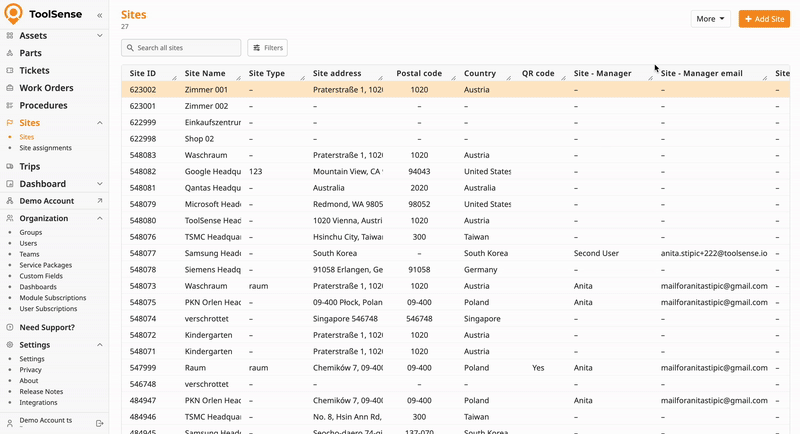Click the resize handle of Site - Manager column
Image resolution: width=800 pixels, height=434 pixels.
tap(650, 78)
